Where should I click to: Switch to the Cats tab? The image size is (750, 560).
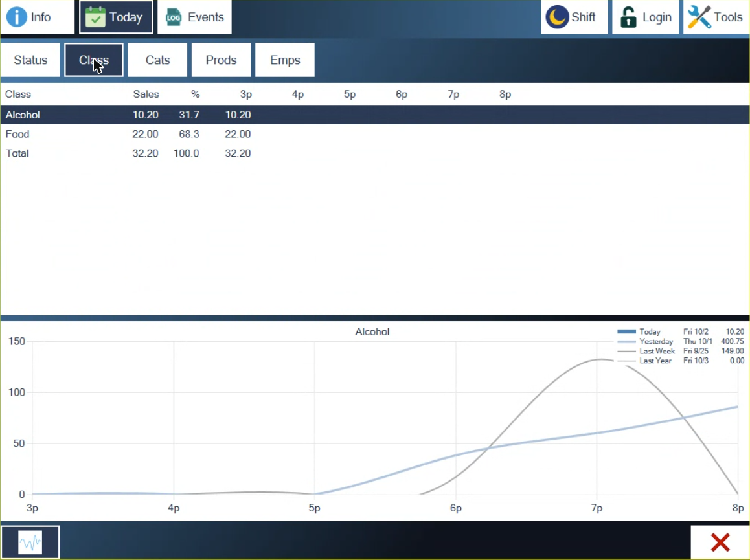pyautogui.click(x=157, y=60)
